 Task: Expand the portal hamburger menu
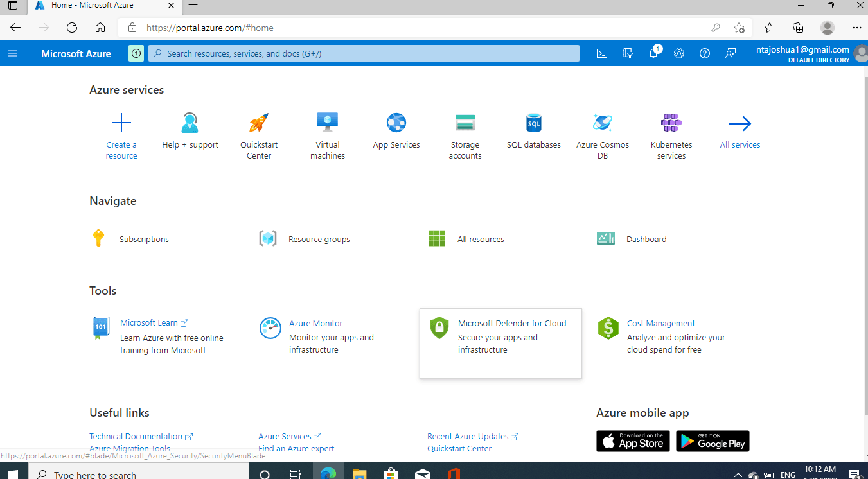tap(13, 53)
